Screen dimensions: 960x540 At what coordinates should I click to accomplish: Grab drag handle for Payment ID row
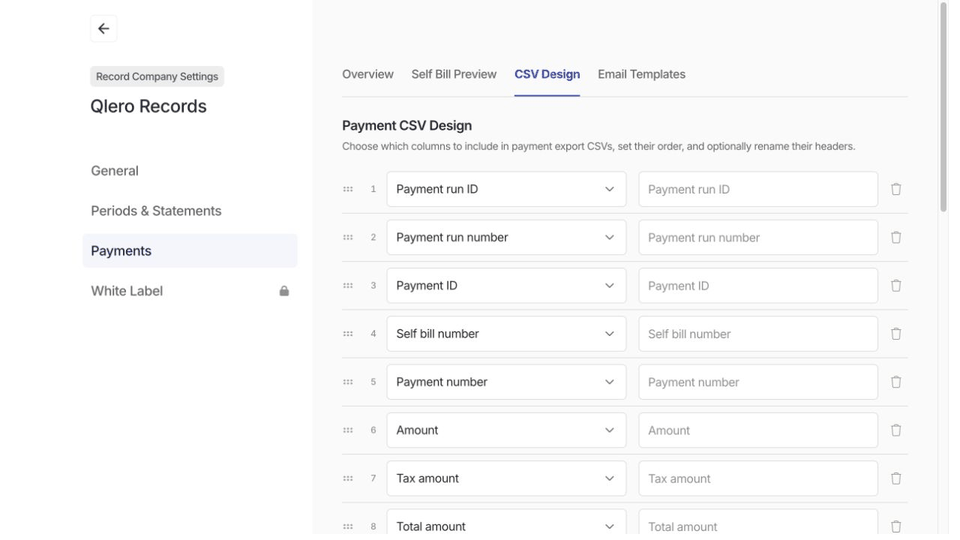point(348,286)
